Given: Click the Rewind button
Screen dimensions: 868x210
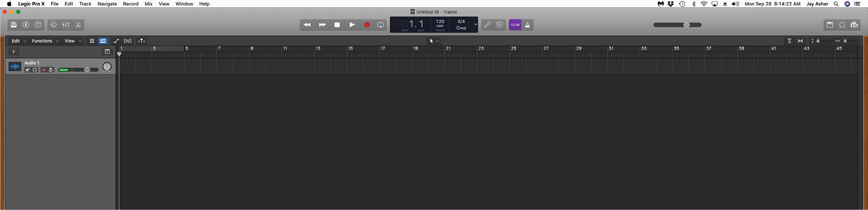Looking at the screenshot, I should pyautogui.click(x=307, y=25).
